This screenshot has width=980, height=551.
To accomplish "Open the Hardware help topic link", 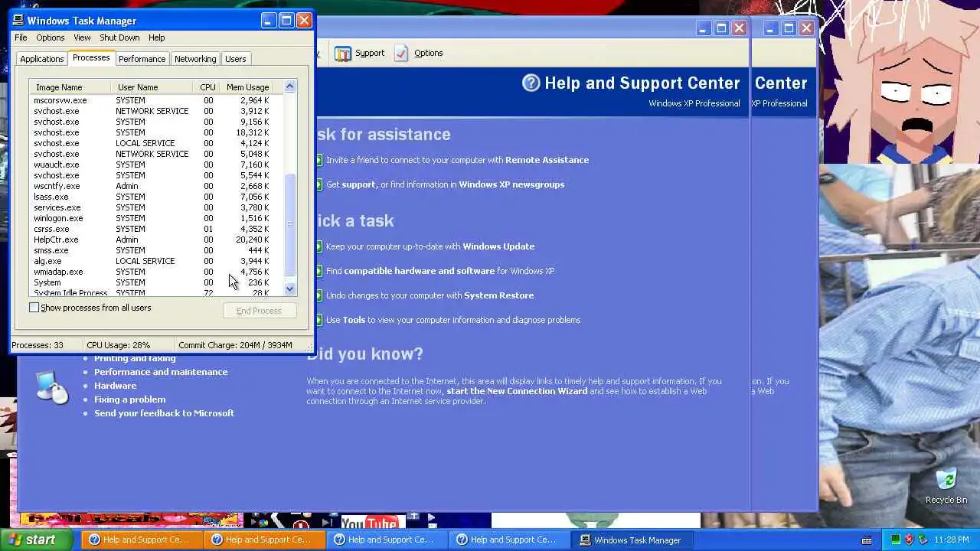I will point(116,386).
